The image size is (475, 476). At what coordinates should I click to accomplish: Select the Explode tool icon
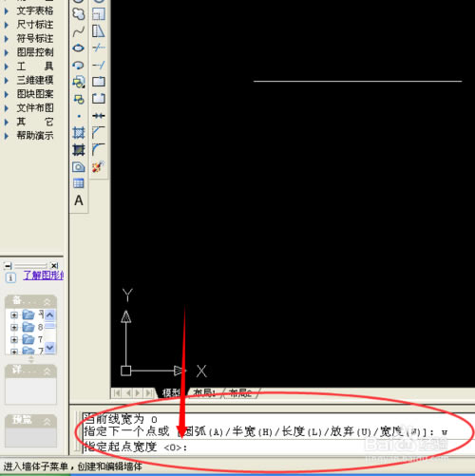click(x=99, y=166)
